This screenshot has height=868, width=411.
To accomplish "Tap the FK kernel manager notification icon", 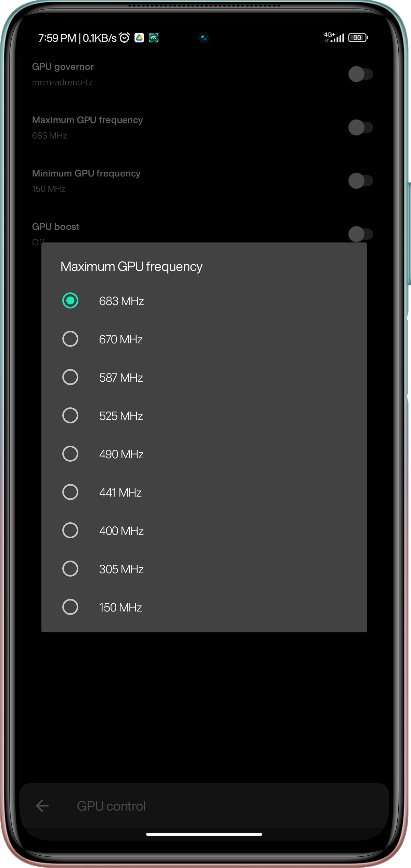I will coord(154,38).
